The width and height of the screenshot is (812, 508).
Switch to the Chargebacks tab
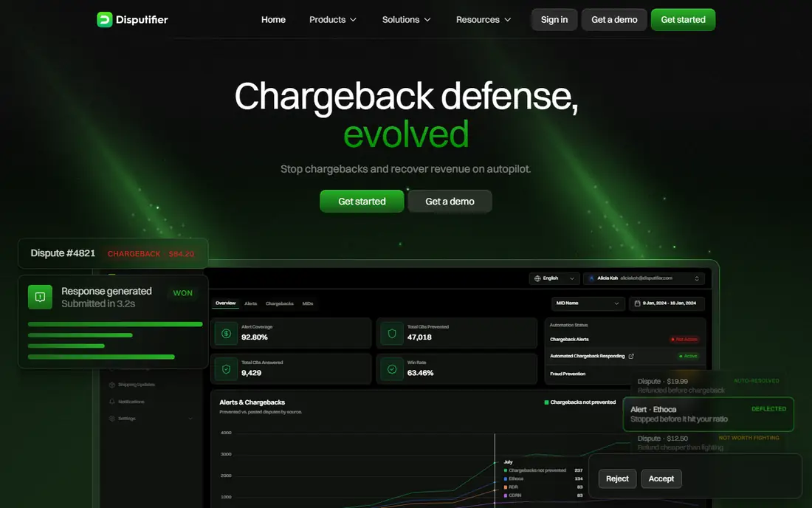click(280, 304)
